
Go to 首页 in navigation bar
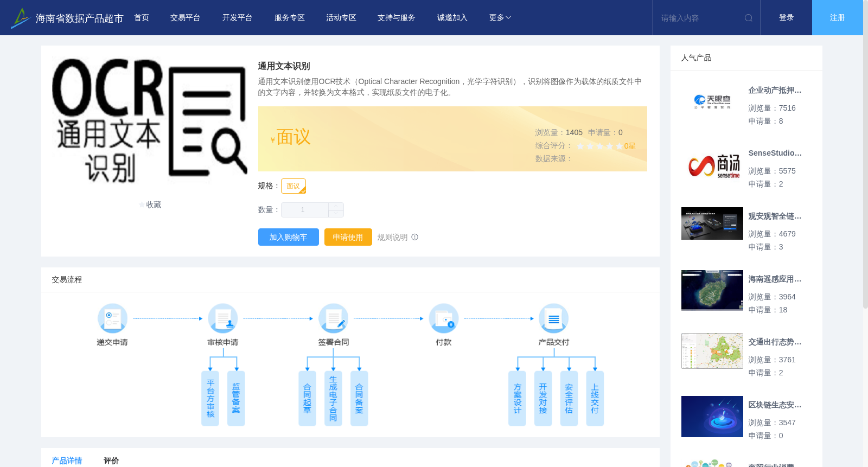click(142, 18)
